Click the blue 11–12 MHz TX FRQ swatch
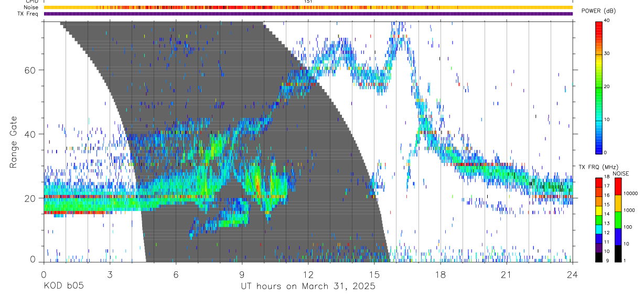 coord(599,239)
